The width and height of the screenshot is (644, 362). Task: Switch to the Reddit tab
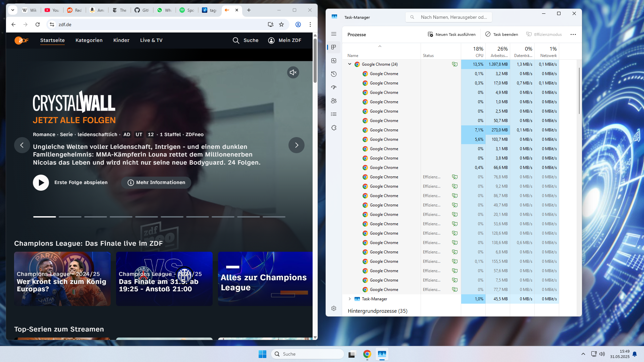pyautogui.click(x=74, y=10)
